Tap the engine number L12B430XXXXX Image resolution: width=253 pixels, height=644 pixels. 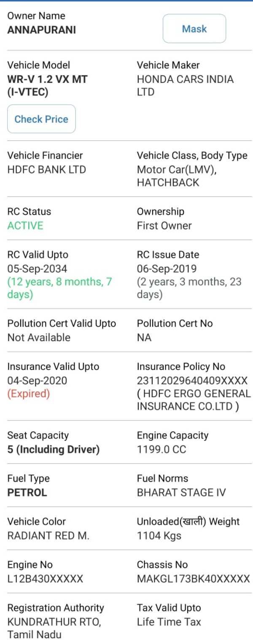coord(45,579)
